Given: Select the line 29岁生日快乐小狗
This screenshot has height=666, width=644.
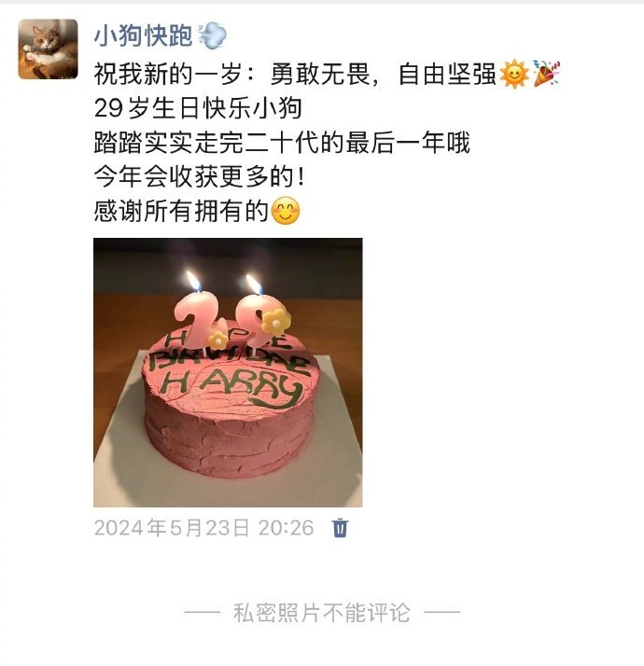Looking at the screenshot, I should [198, 108].
